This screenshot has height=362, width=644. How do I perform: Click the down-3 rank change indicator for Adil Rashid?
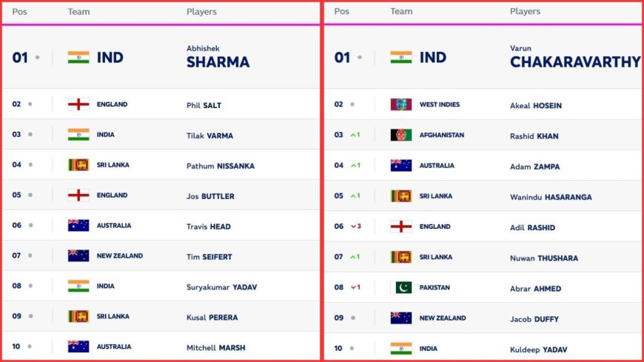click(355, 227)
